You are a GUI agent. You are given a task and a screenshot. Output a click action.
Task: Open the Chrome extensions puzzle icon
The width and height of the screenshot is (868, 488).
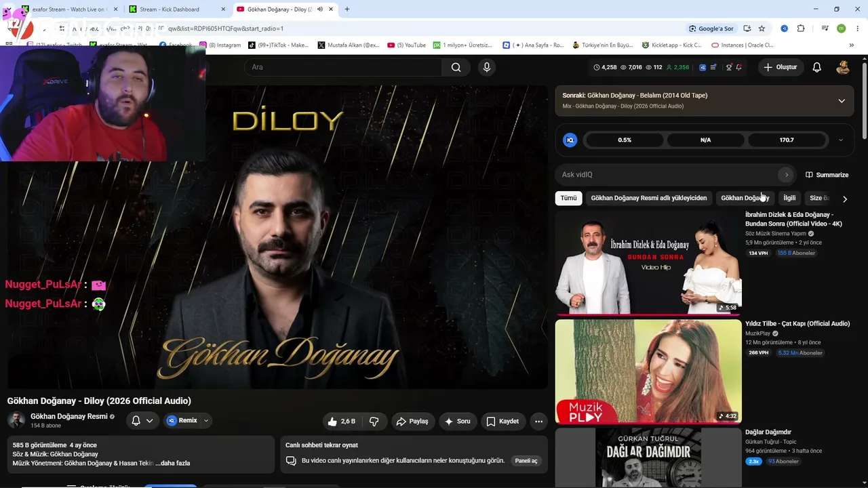[801, 28]
